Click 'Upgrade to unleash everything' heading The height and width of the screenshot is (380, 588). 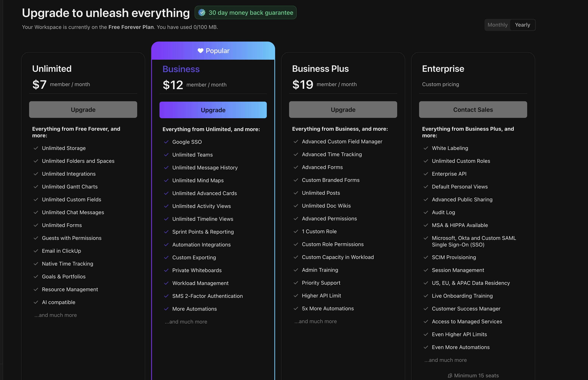point(106,13)
